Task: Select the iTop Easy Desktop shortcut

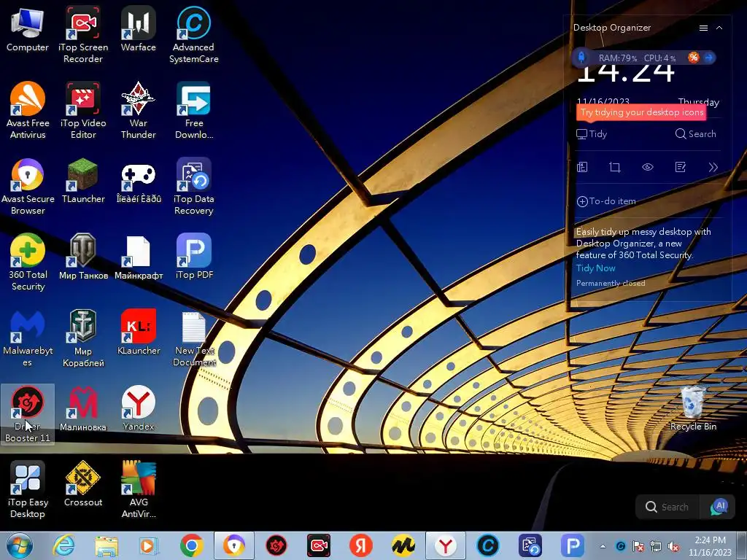Action: click(28, 489)
